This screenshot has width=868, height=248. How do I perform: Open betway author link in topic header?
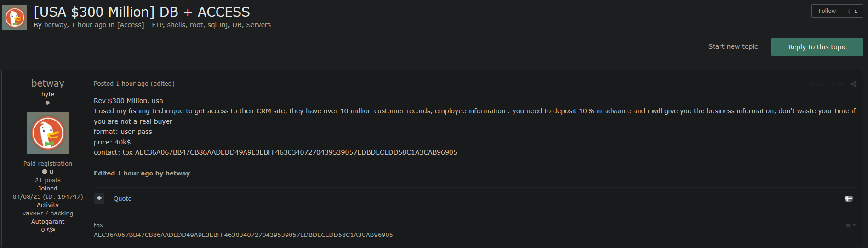tap(56, 25)
